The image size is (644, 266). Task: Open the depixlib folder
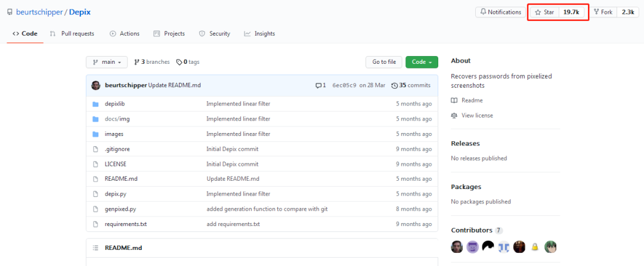[x=115, y=104]
